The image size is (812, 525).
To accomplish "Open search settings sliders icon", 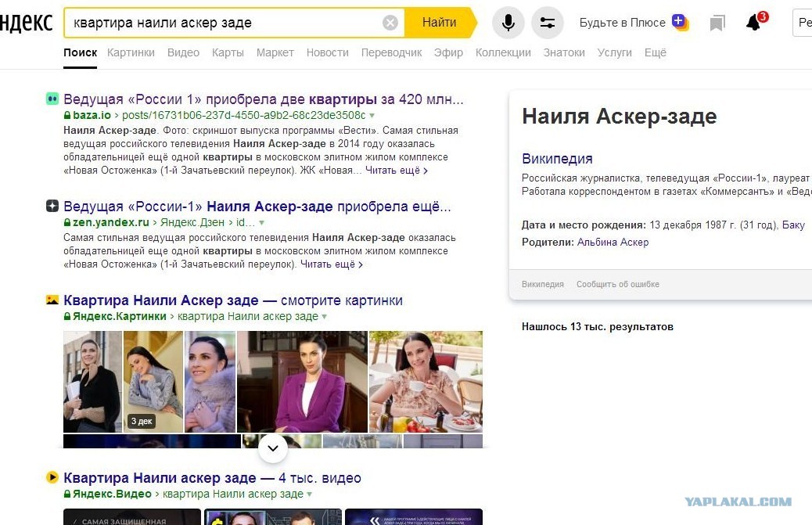I will (x=548, y=23).
